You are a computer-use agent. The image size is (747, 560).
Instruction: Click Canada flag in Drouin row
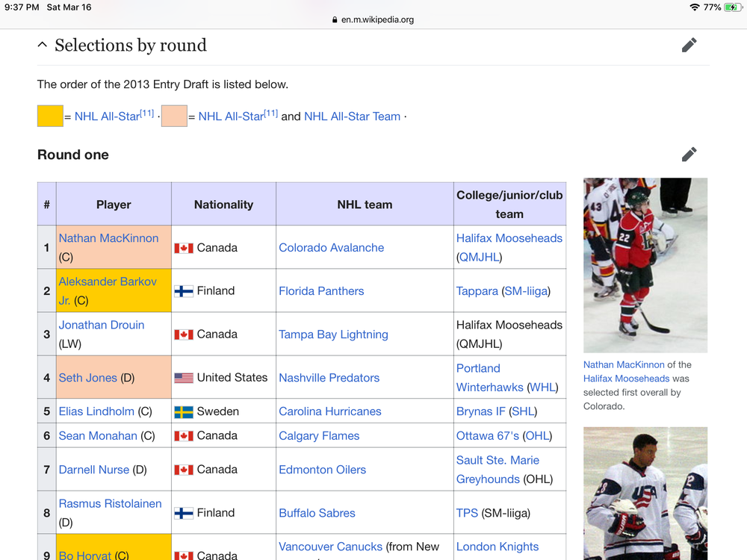coord(184,335)
